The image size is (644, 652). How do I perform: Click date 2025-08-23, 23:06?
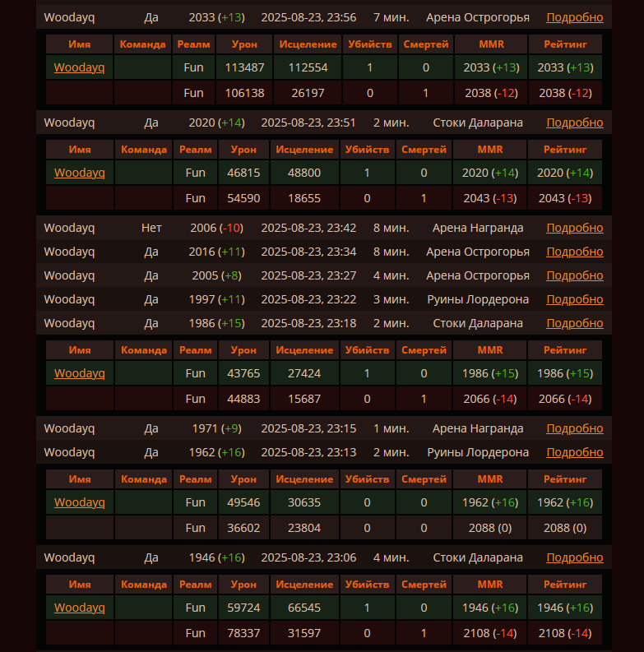pos(308,557)
